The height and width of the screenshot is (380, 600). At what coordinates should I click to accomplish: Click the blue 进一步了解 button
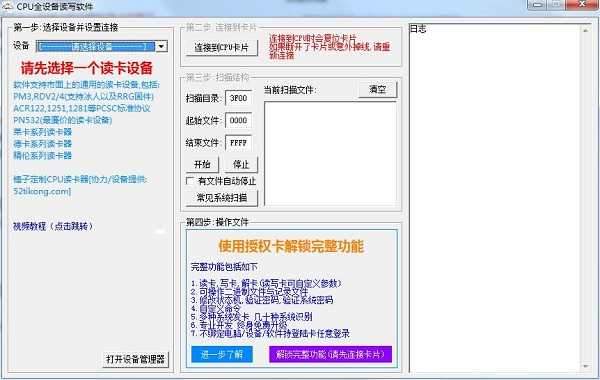pyautogui.click(x=222, y=354)
